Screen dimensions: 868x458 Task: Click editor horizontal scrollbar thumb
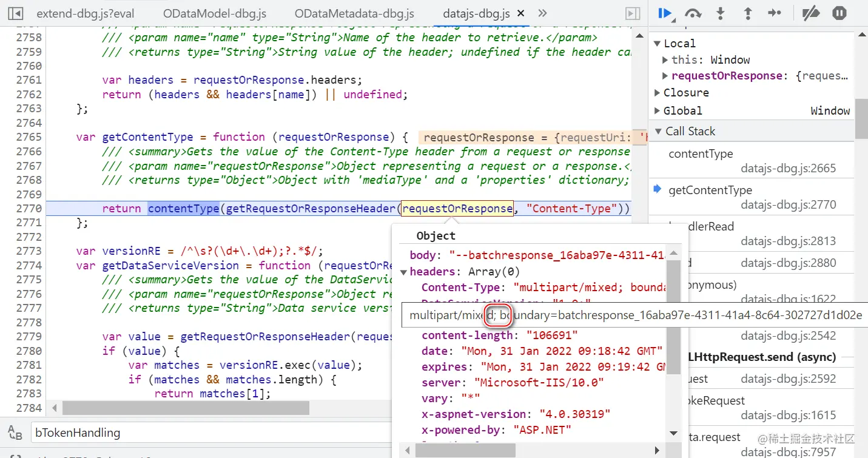[186, 408]
